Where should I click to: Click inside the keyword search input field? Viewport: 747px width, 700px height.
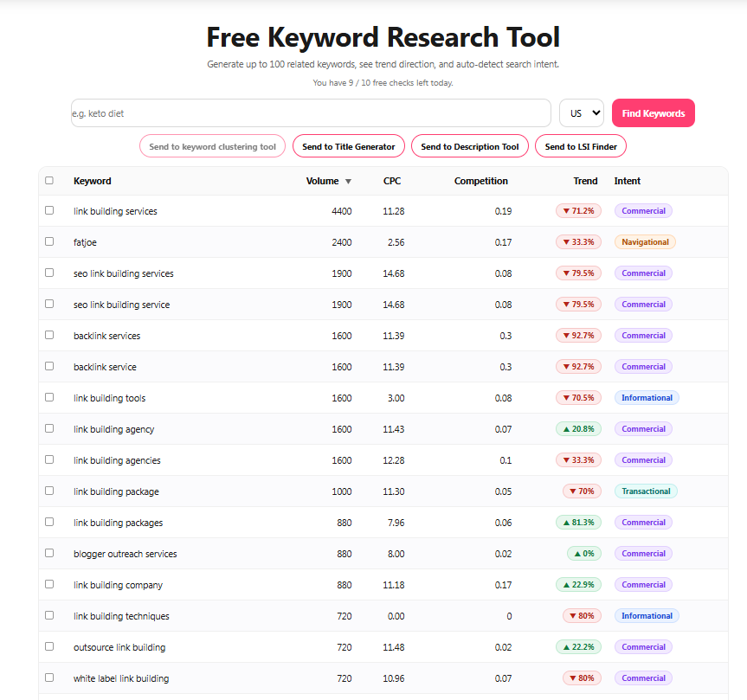(x=303, y=112)
